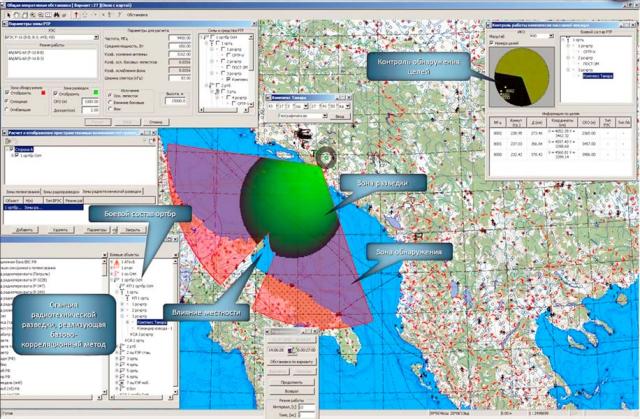Toggle Отобразить checkbox under Зона обнаружения
The width and height of the screenshot is (640, 419).
(x=7, y=93)
